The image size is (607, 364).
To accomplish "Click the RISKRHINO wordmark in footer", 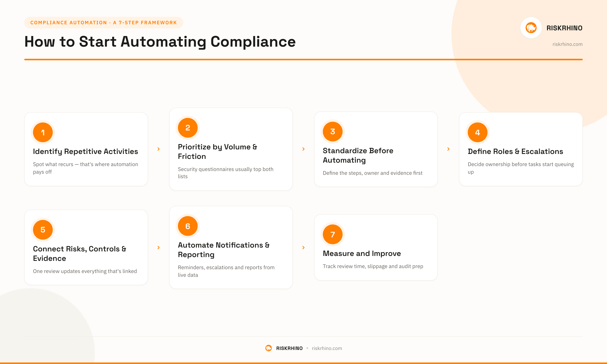I will click(x=289, y=348).
